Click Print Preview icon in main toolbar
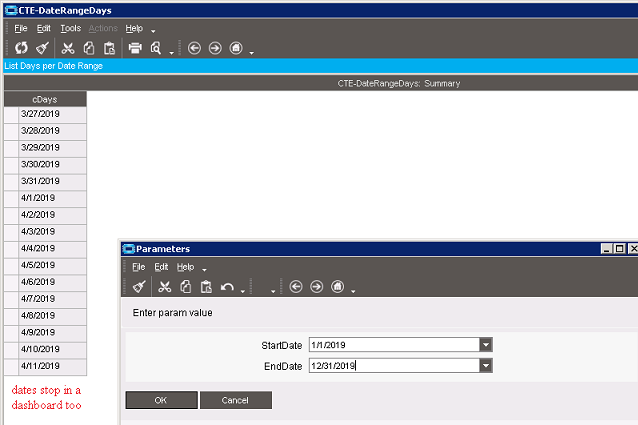This screenshot has height=425, width=638. point(156,48)
